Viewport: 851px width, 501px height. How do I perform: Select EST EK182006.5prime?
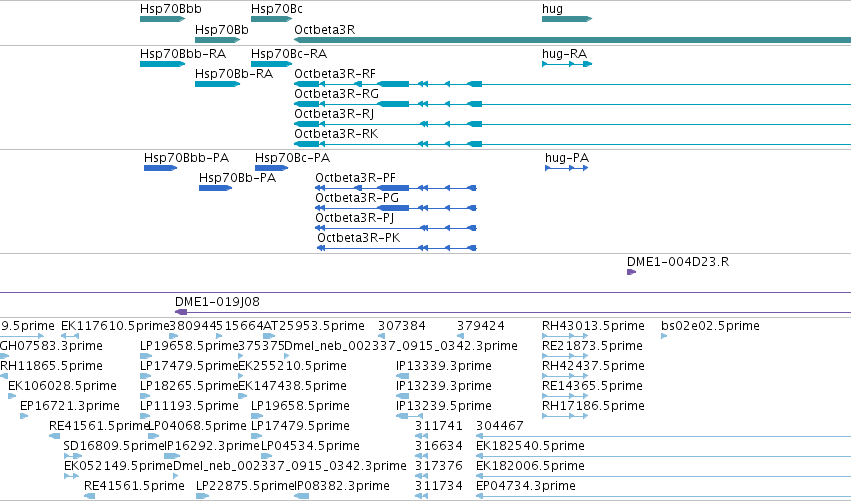pos(530,466)
